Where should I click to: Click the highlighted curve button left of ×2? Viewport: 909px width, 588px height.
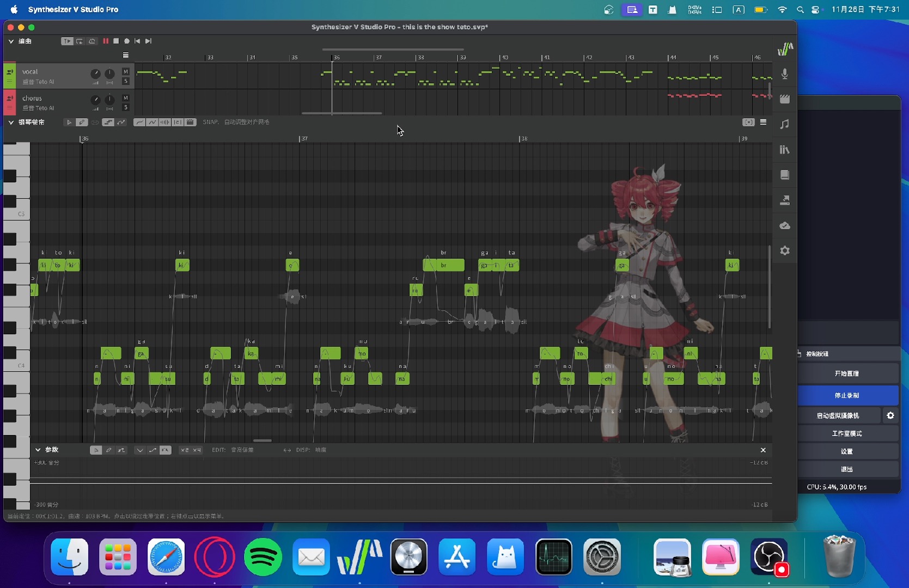click(165, 450)
